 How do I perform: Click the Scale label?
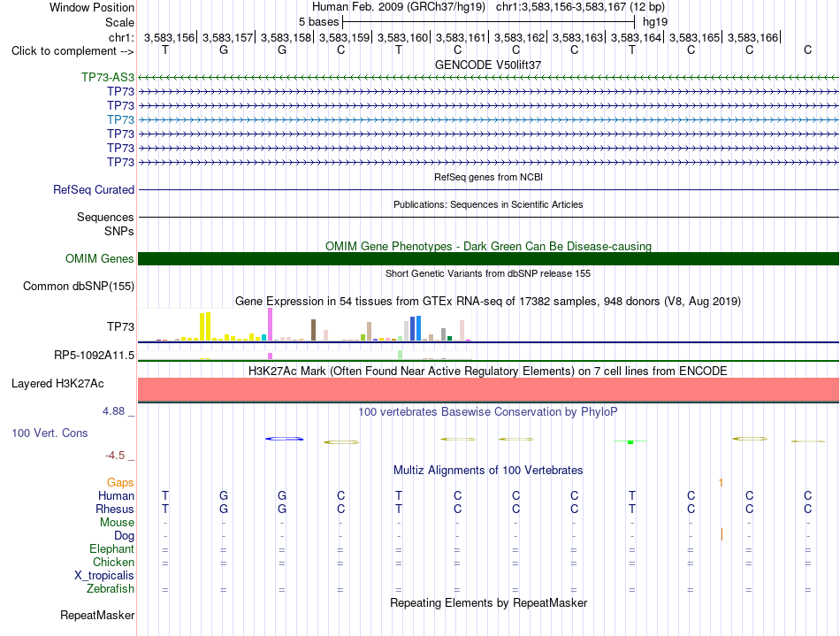[x=119, y=22]
